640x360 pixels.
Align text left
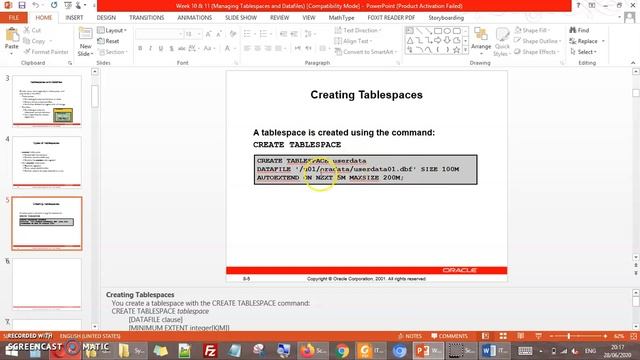coord(247,49)
